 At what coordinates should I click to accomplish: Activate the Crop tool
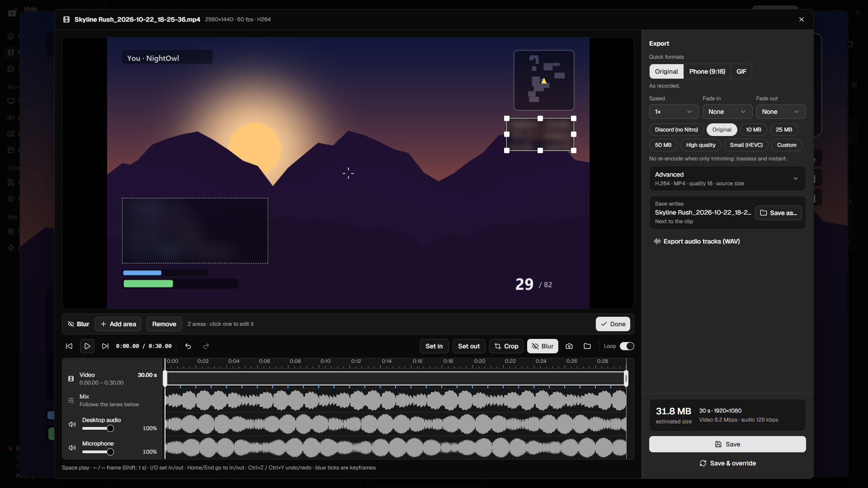tap(506, 346)
